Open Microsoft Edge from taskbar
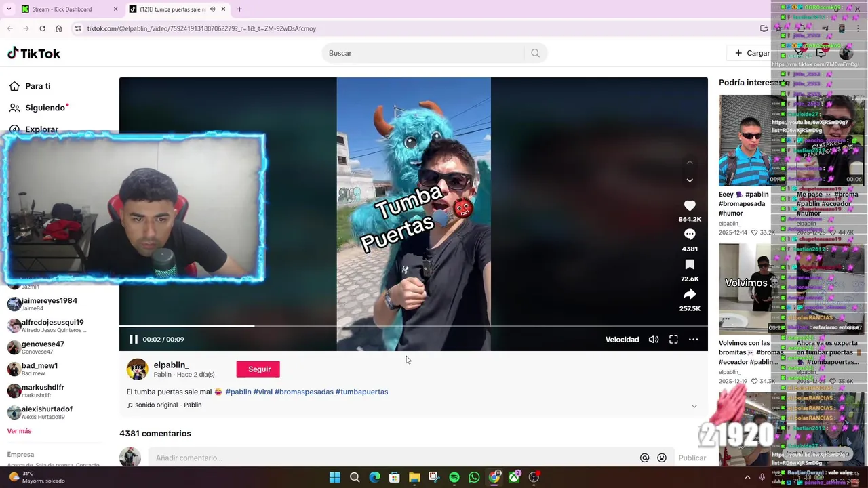Image resolution: width=868 pixels, height=488 pixels. click(374, 478)
